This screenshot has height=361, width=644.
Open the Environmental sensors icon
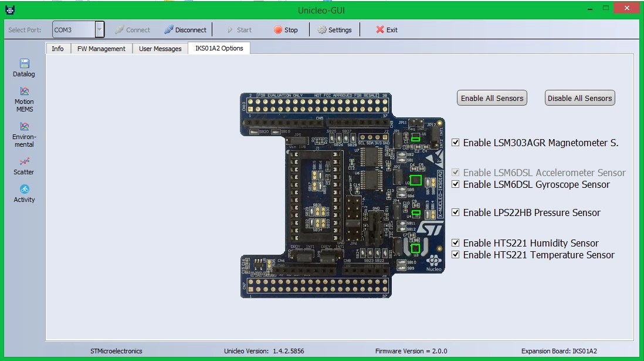tap(24, 126)
